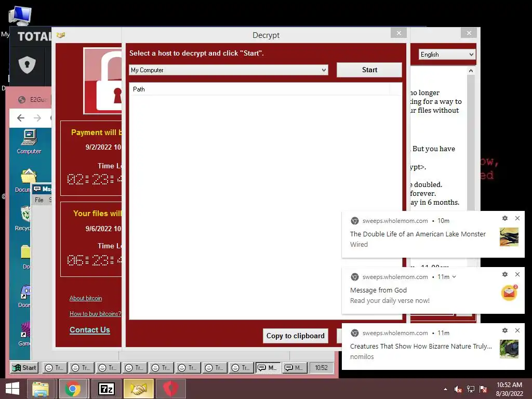Click the Path column header

point(259,89)
